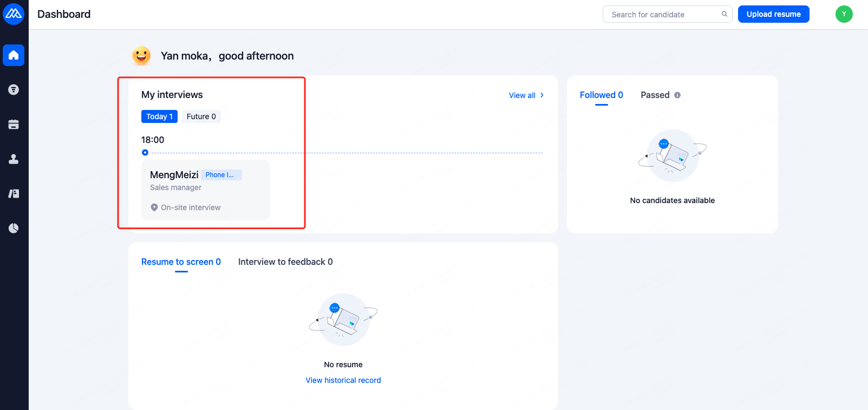Click the info icon beside Passed
This screenshot has width=868, height=410.
677,95
